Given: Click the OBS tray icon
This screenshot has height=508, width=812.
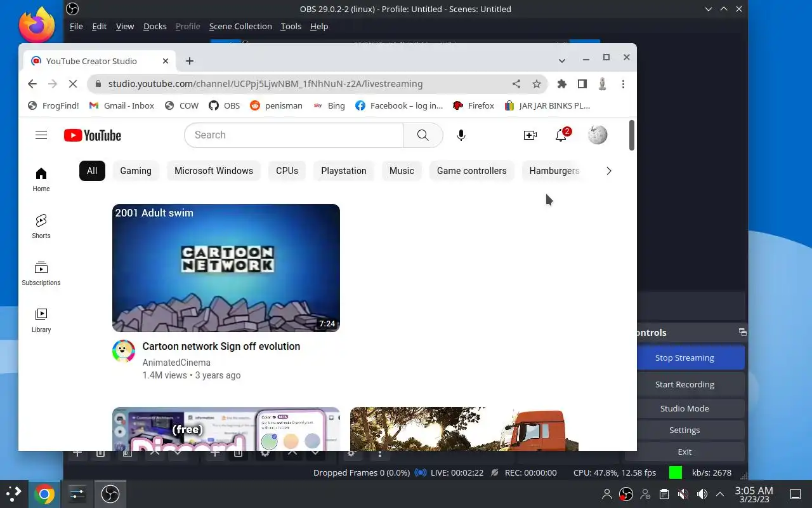Looking at the screenshot, I should [626, 494].
